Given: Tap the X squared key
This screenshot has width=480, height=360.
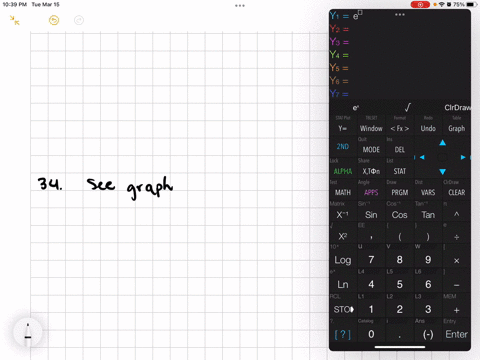Looking at the screenshot, I should [x=343, y=237].
